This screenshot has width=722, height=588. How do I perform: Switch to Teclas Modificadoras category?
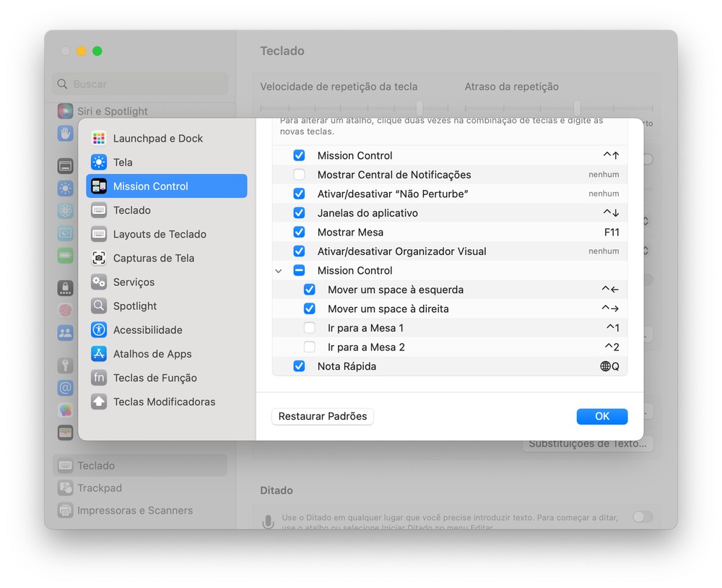point(164,402)
